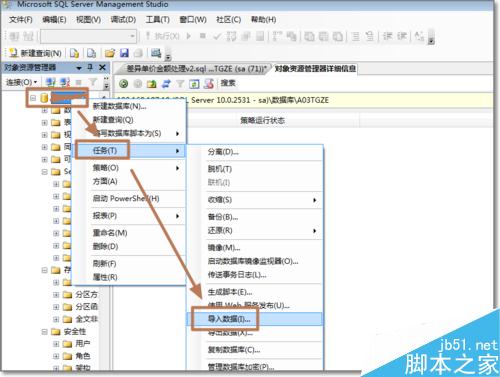Click the green back arrow in details pane
Screen dimensions: 500x377
coord(124,84)
